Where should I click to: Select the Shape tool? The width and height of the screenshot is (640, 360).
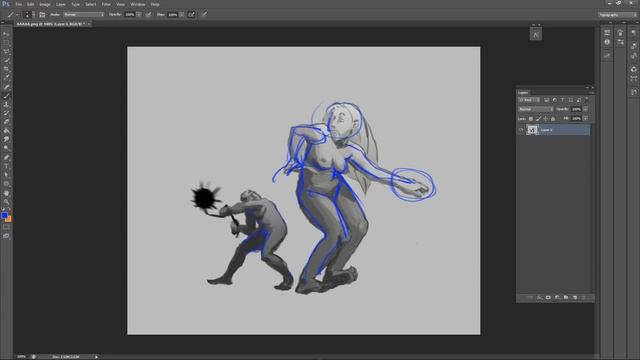coord(6,184)
